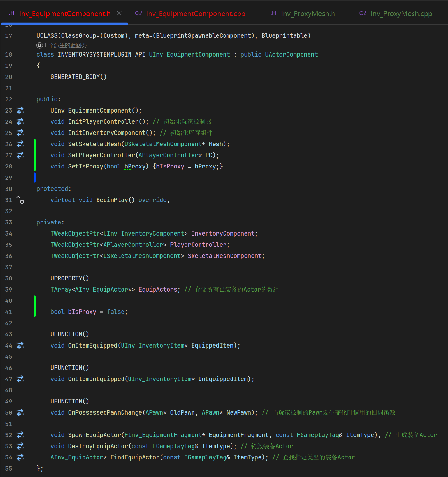The width and height of the screenshot is (448, 477).
Task: Click line number 31 in the gutter
Action: 9,200
